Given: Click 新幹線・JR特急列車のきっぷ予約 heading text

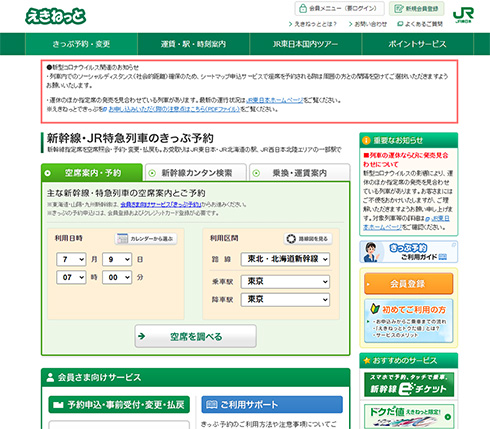Looking at the screenshot, I should click(x=130, y=138).
